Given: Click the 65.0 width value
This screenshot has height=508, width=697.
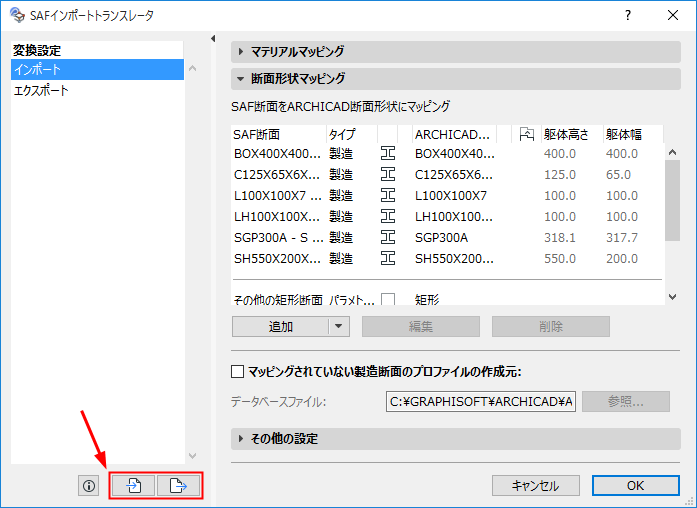Looking at the screenshot, I should 618,175.
